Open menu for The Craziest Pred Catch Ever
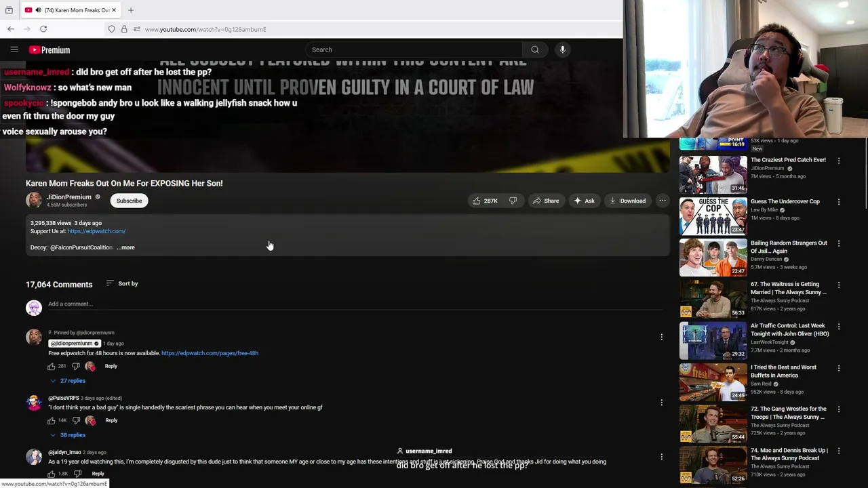Image resolution: width=868 pixels, height=488 pixels. pos(839,161)
